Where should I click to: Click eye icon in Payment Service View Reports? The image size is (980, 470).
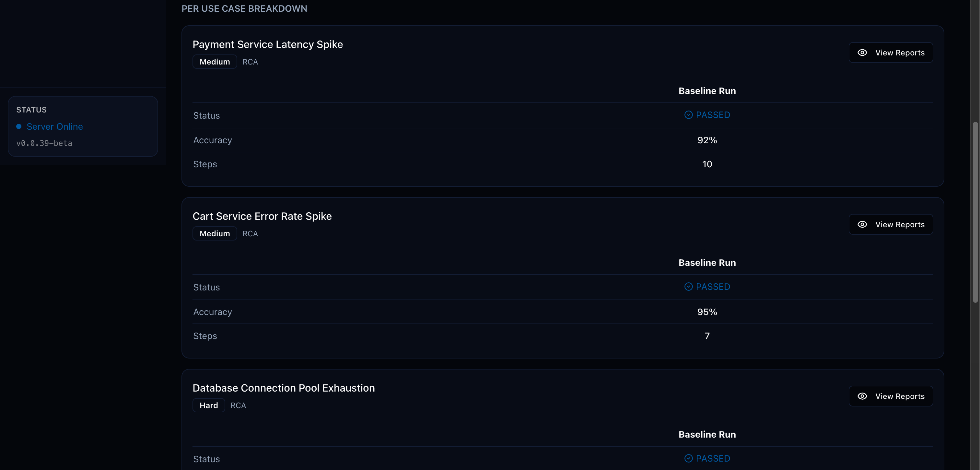tap(862, 53)
